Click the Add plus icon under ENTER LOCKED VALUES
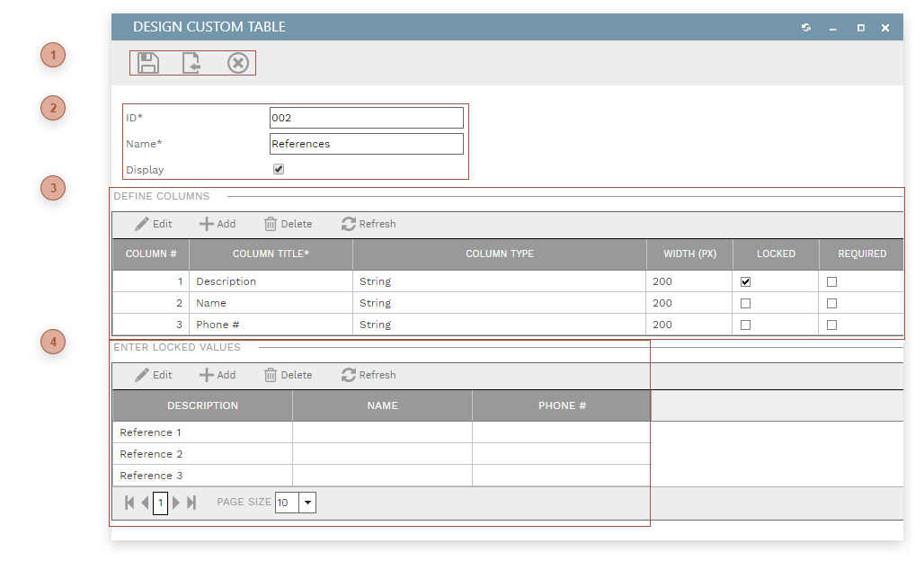924x561 pixels. (x=207, y=374)
